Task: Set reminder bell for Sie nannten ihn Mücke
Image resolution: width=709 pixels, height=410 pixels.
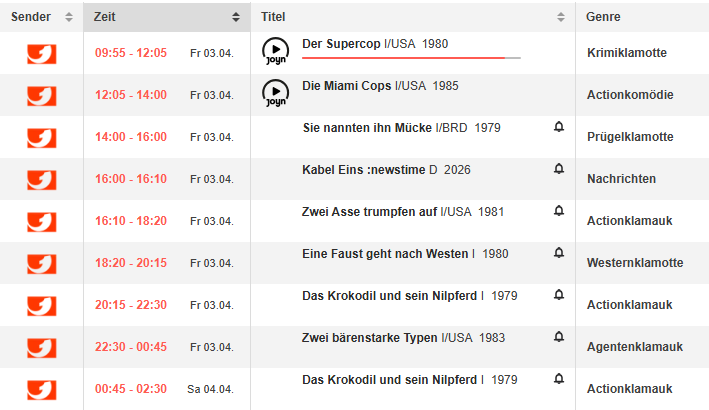Action: (x=559, y=127)
